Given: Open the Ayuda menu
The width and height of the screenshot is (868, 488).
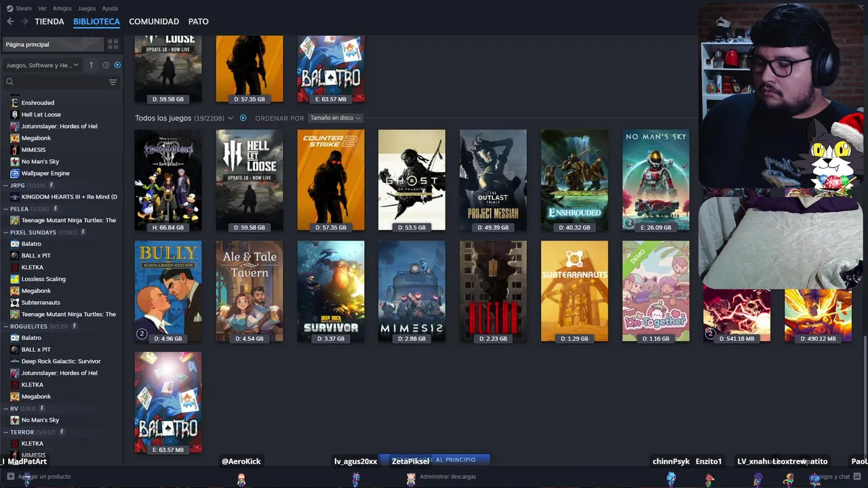Looking at the screenshot, I should tap(110, 8).
